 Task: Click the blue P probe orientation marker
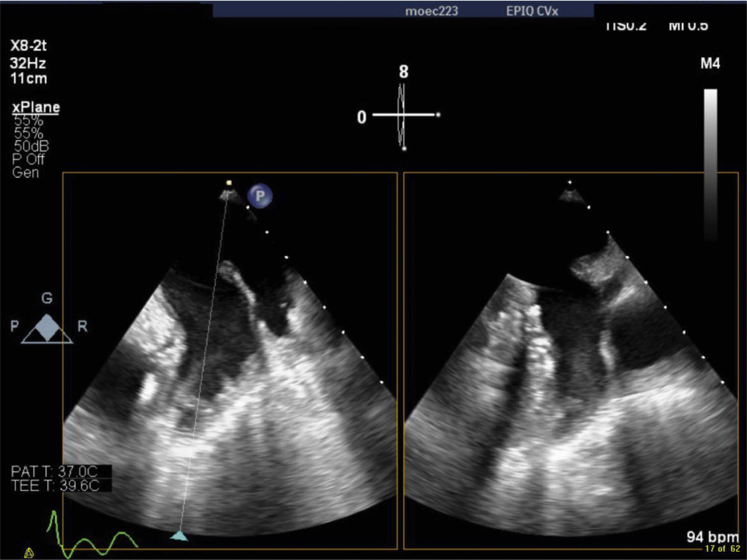(260, 196)
